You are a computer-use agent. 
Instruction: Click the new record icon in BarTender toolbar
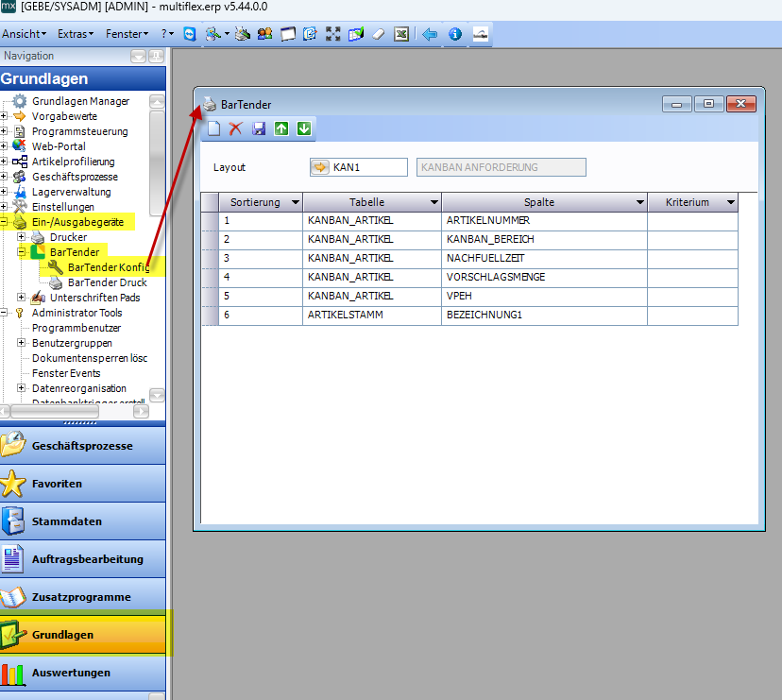click(213, 128)
